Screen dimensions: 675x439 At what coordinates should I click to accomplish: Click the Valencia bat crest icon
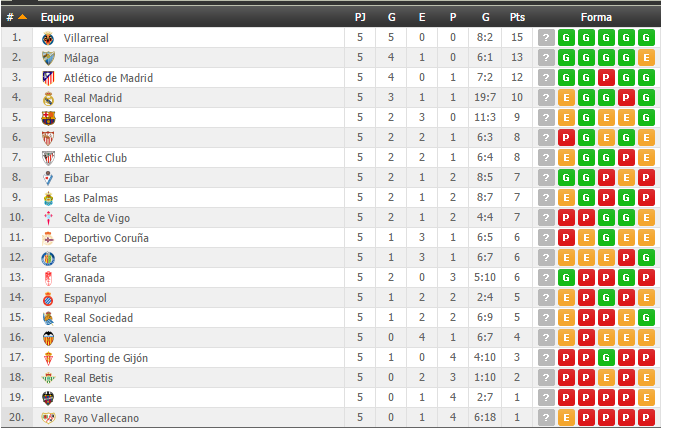pos(48,339)
